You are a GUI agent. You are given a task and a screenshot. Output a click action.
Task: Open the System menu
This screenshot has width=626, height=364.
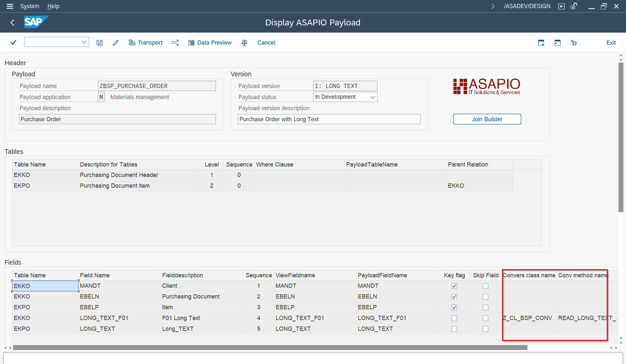click(x=30, y=6)
